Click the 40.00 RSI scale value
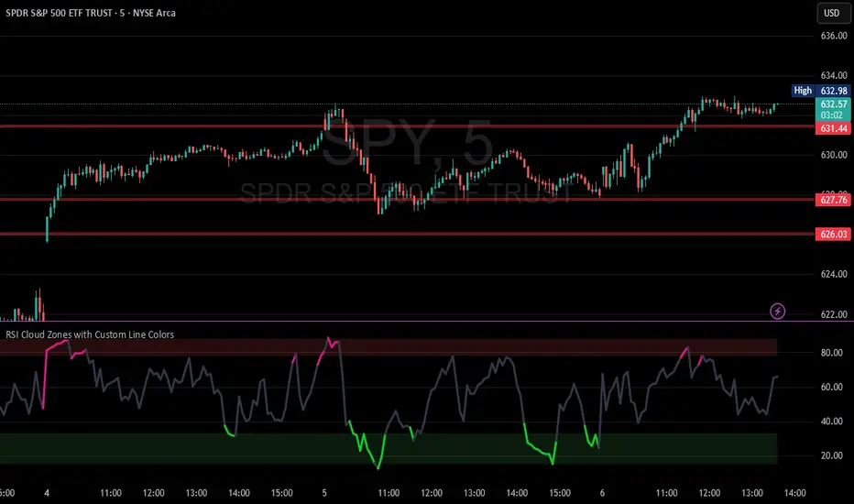The width and height of the screenshot is (854, 504). [x=832, y=422]
